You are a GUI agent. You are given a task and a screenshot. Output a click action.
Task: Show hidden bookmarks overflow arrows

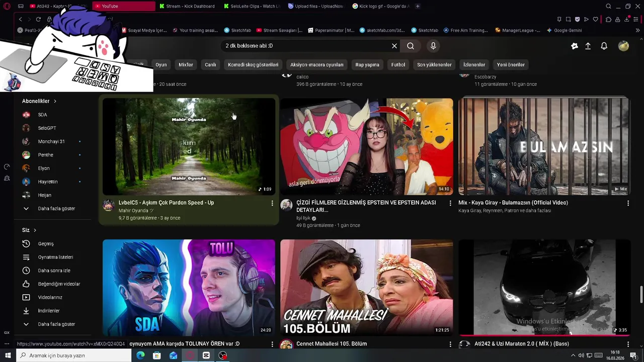point(638,30)
